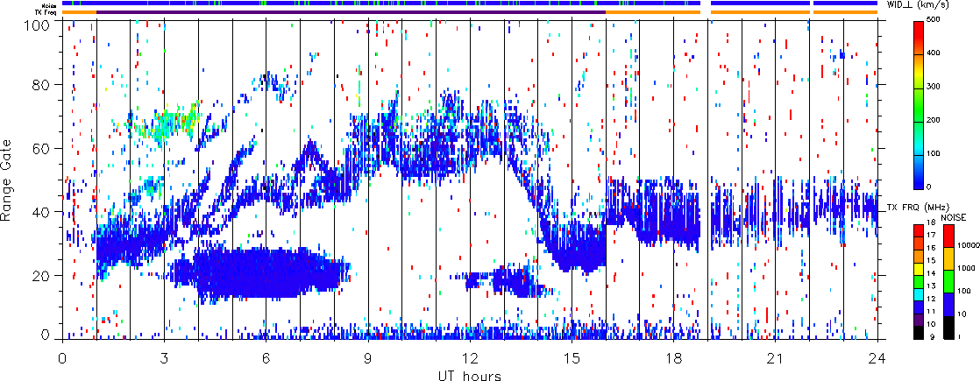Pick the blue 11–12 MHz TX FRQ swatch
The image size is (980, 381).
(x=919, y=307)
